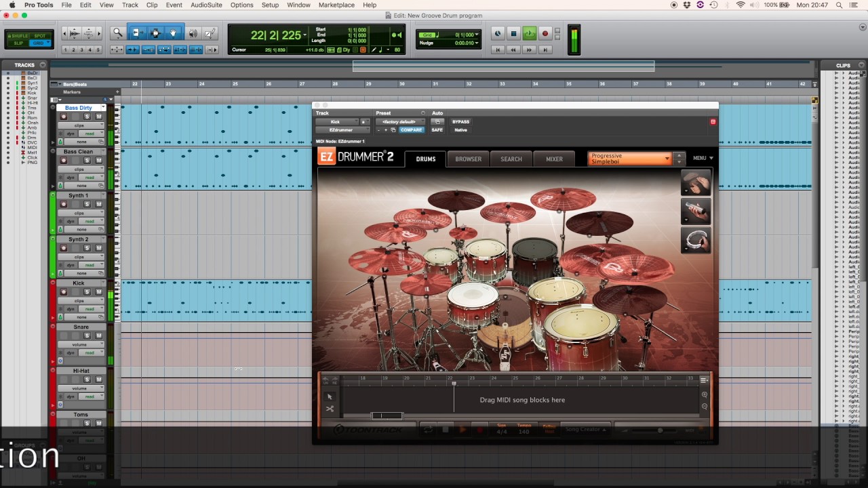Select the Trim tool in Pro Tools toolbar
The image size is (868, 488).
pos(137,33)
